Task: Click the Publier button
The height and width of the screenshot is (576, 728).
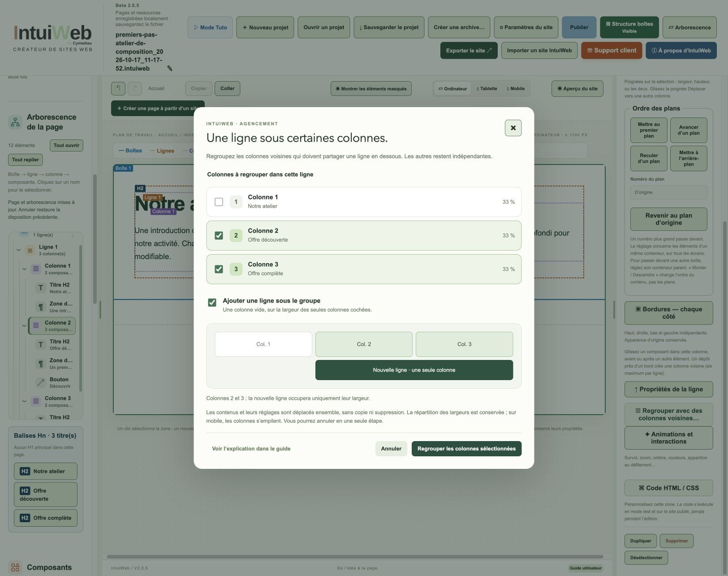Action: pos(579,27)
